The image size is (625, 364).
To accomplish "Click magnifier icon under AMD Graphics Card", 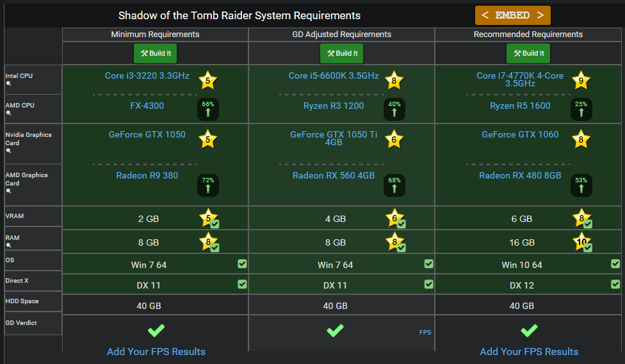I will [8, 191].
